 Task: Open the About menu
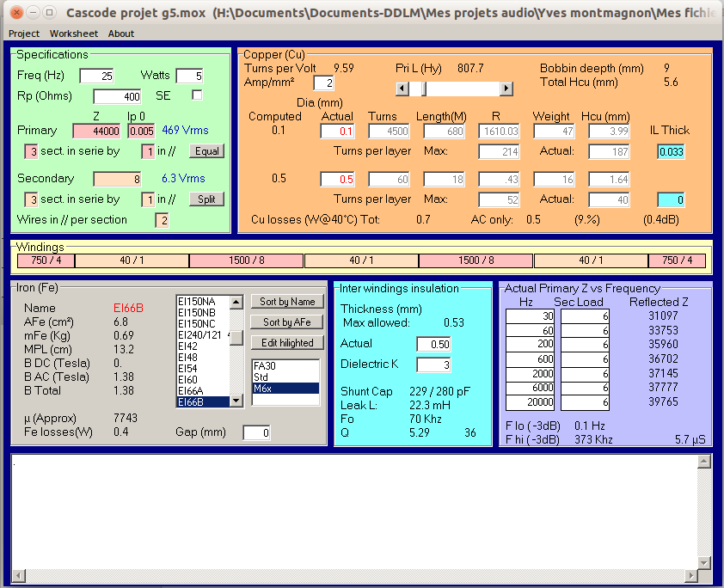click(121, 34)
